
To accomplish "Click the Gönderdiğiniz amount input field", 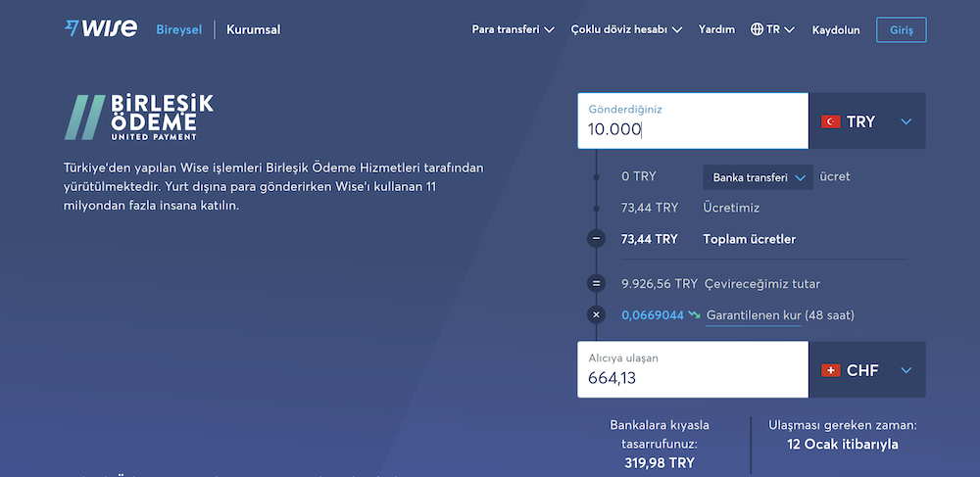I will 693,121.
